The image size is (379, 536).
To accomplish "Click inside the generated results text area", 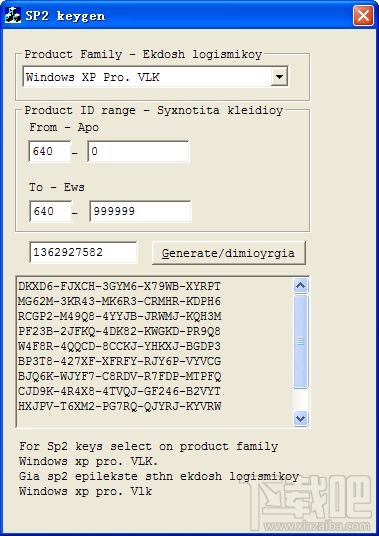I will point(155,352).
